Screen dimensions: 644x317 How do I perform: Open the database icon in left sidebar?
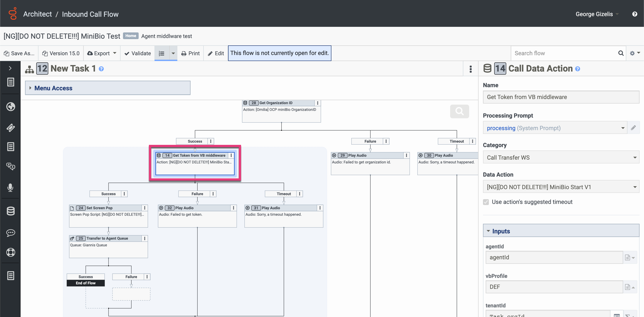pyautogui.click(x=10, y=211)
